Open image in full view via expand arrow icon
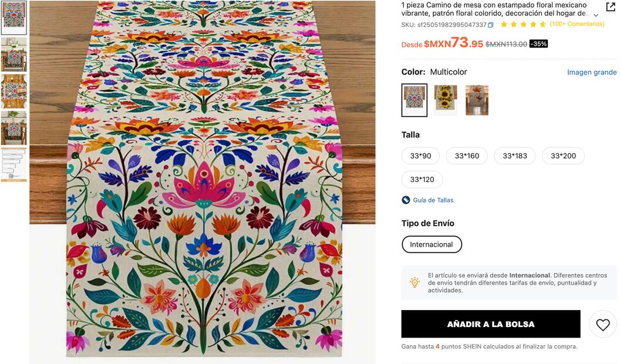This screenshot has width=620, height=364. coord(612,7)
